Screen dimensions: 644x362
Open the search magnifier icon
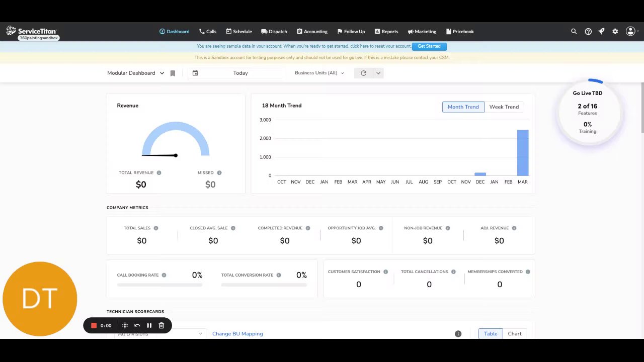tap(574, 31)
